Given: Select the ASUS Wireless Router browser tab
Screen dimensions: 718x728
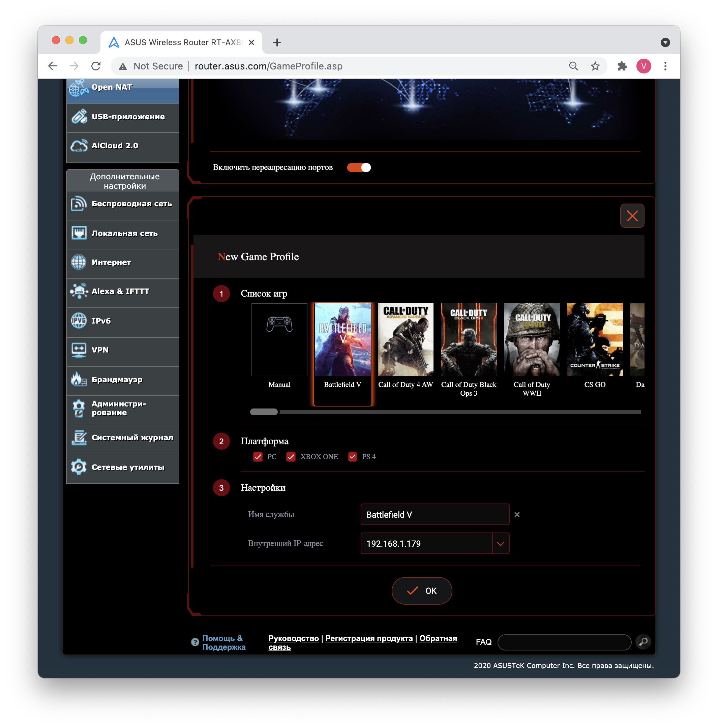Looking at the screenshot, I should pos(181,42).
